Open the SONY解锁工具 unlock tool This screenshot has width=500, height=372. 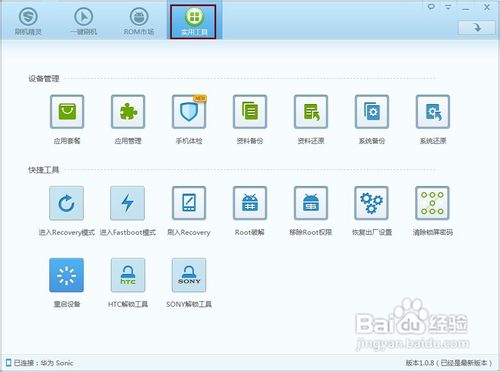189,275
